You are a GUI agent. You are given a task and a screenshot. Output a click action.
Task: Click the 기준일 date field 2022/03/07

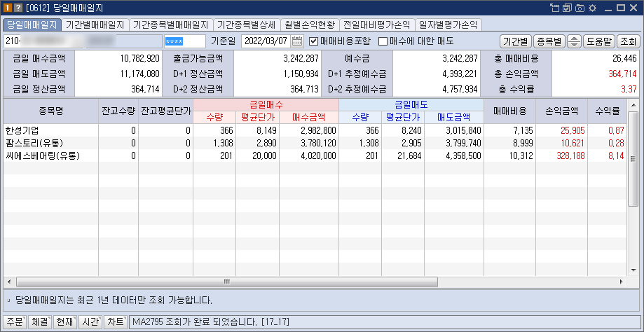coord(266,41)
